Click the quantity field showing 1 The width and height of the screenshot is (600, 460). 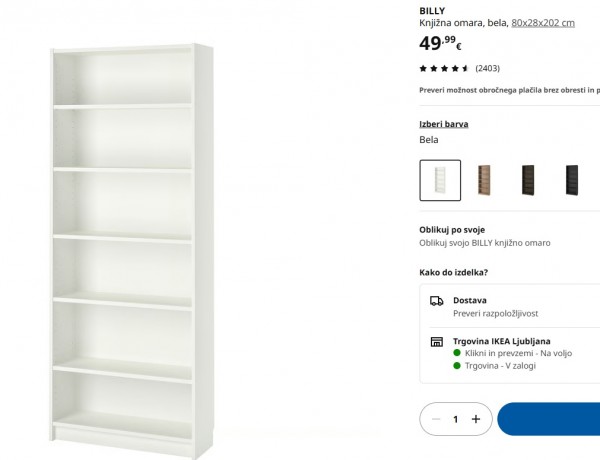tap(455, 419)
